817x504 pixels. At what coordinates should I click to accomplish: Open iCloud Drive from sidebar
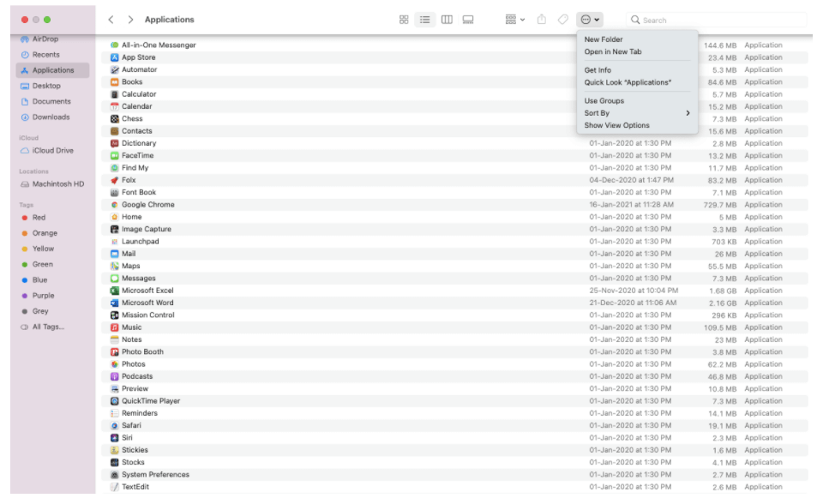pyautogui.click(x=52, y=151)
